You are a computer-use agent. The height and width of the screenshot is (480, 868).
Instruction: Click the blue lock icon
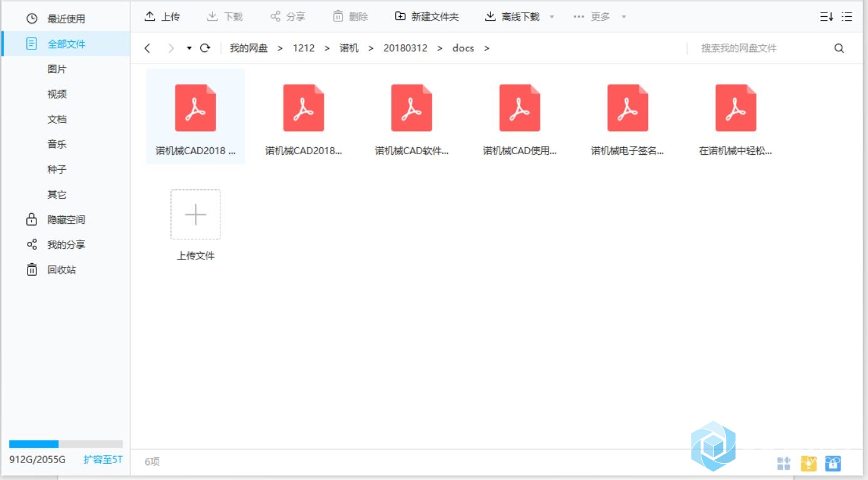click(x=833, y=464)
